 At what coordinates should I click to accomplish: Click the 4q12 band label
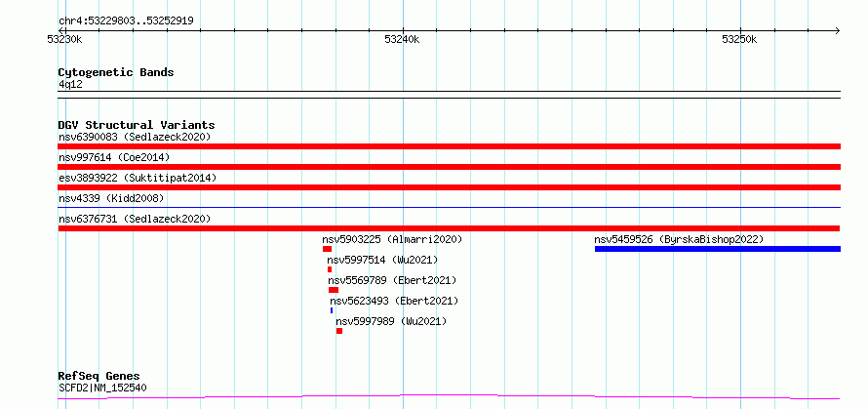pos(70,84)
